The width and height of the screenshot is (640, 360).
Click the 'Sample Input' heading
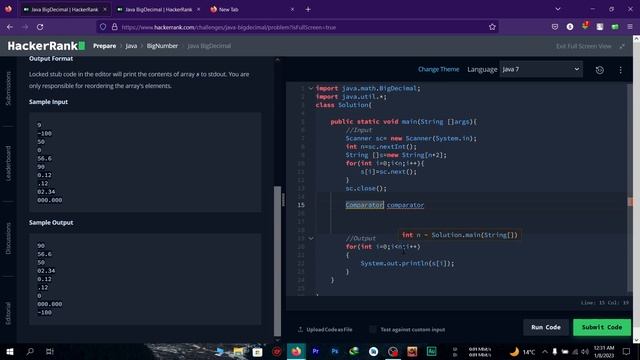[48, 102]
